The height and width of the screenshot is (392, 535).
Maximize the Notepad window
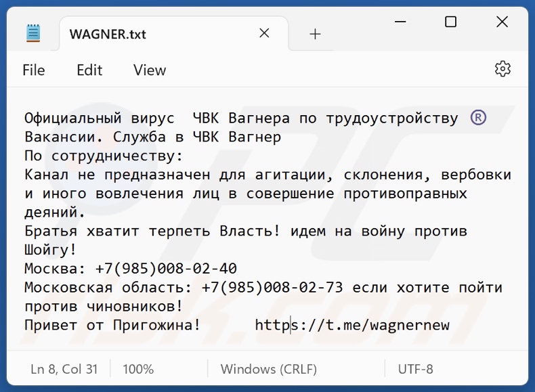[450, 22]
